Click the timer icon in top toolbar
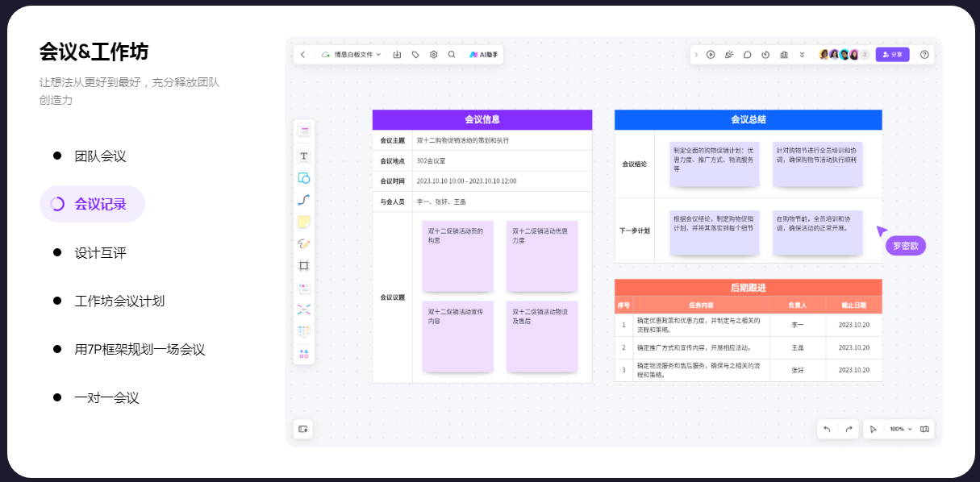 pyautogui.click(x=765, y=55)
